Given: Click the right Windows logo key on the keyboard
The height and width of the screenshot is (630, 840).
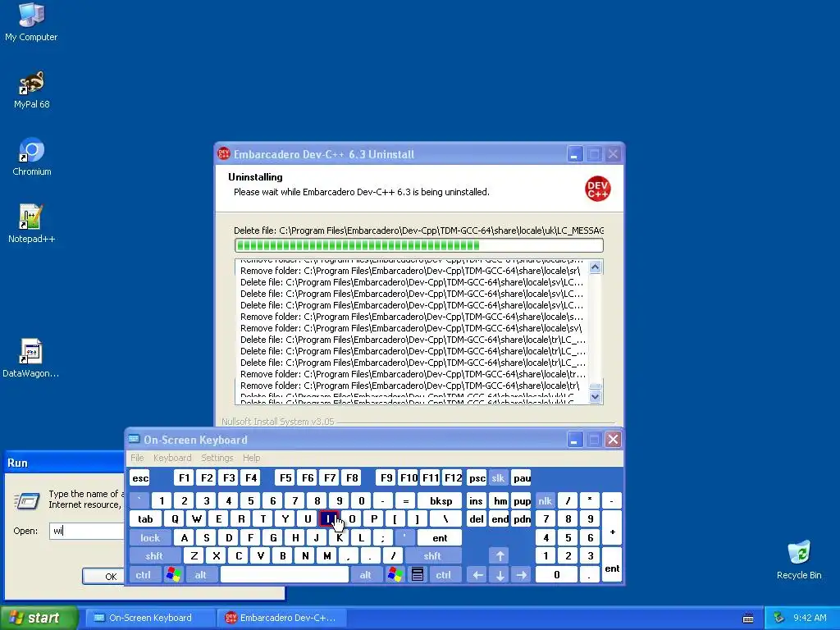Looking at the screenshot, I should coord(395,575).
